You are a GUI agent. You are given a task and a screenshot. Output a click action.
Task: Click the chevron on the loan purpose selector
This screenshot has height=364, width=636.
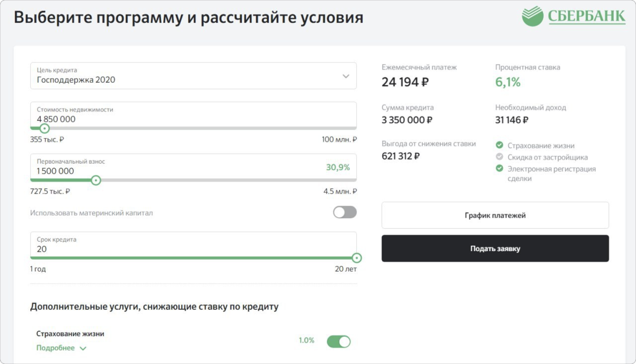(x=347, y=76)
